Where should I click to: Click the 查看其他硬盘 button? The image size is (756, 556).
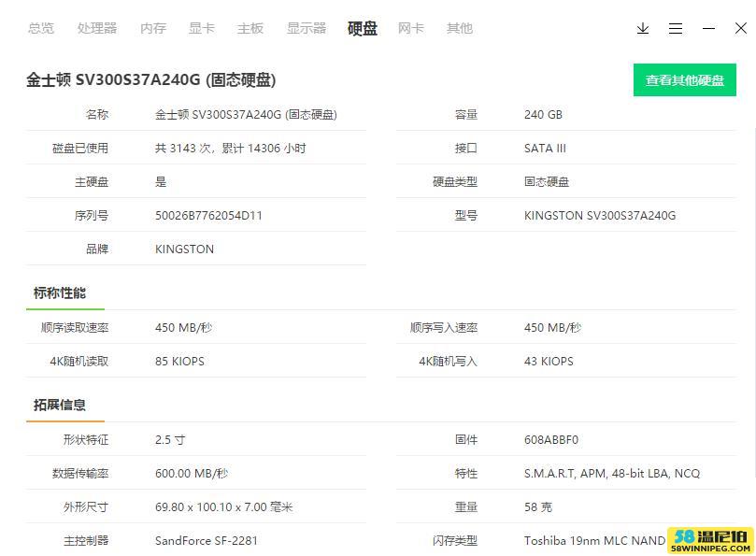(685, 80)
